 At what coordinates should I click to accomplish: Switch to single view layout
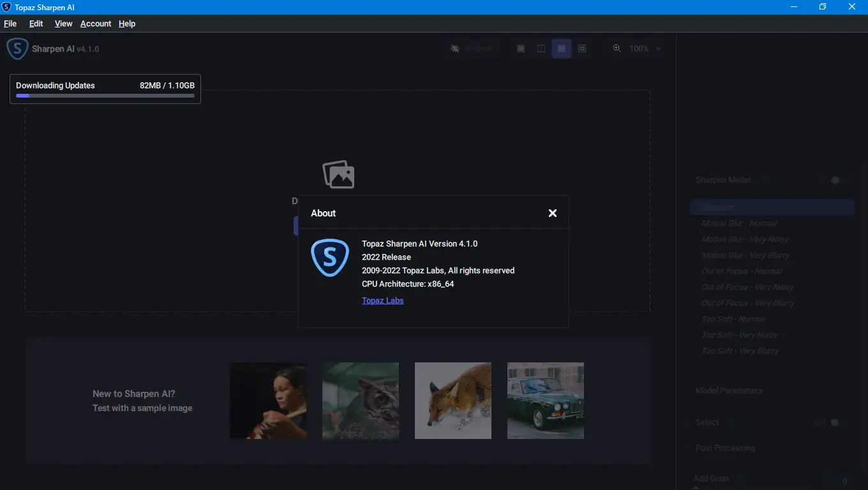tap(521, 48)
